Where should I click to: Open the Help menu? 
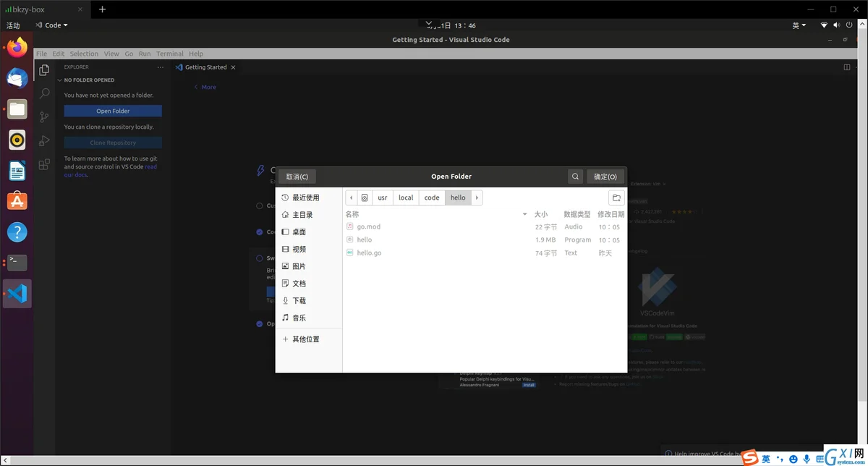click(196, 54)
